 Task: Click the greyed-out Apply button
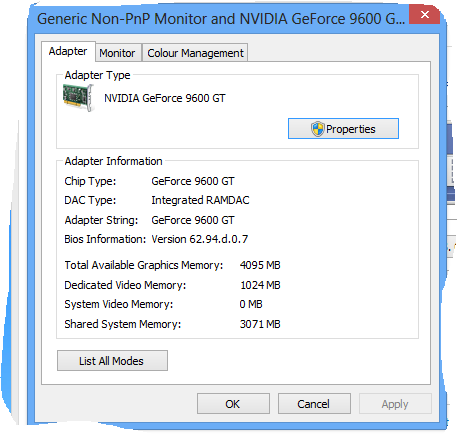pos(395,404)
